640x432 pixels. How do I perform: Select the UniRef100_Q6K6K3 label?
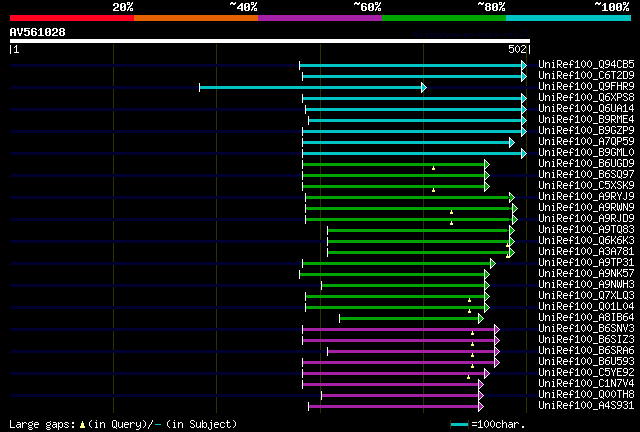tap(586, 240)
